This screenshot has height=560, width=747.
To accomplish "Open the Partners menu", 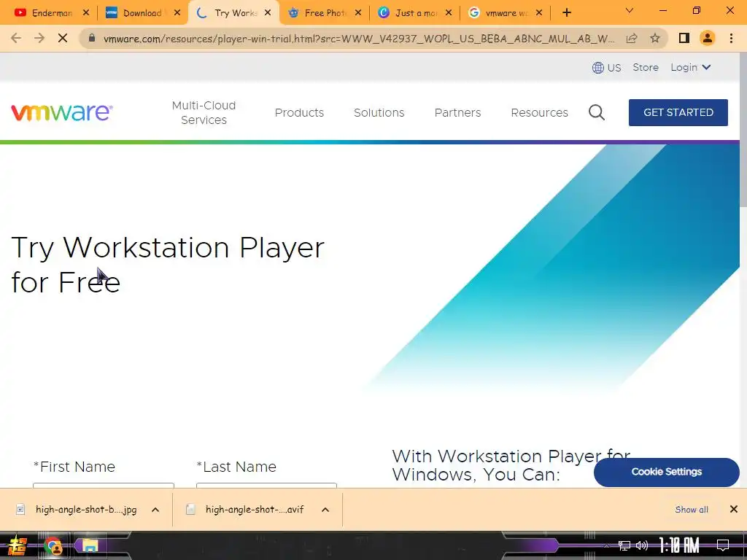I will 457,112.
